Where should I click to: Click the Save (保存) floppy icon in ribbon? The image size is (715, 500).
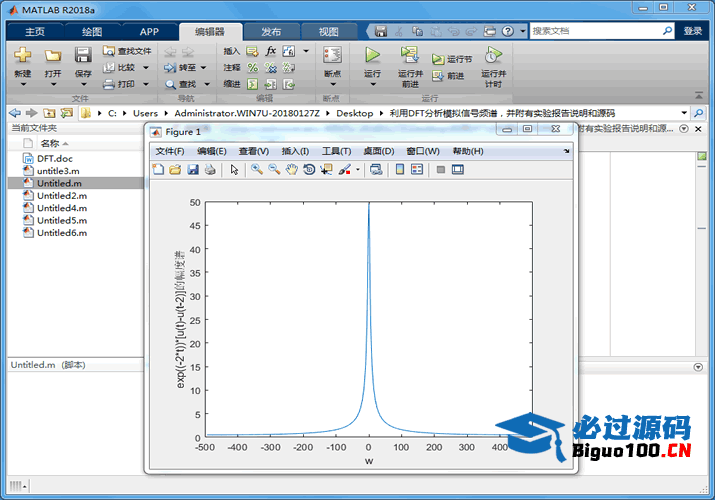pos(83,55)
